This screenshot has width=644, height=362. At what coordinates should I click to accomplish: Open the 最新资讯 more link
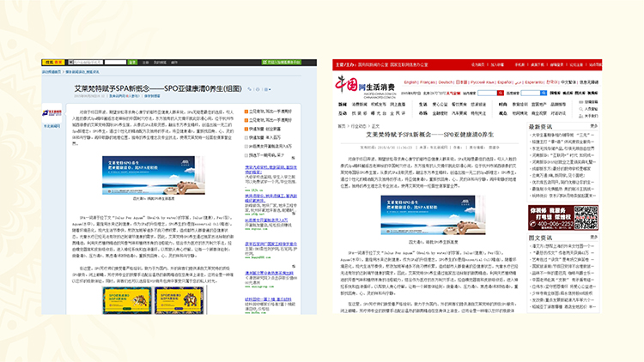(x=594, y=126)
